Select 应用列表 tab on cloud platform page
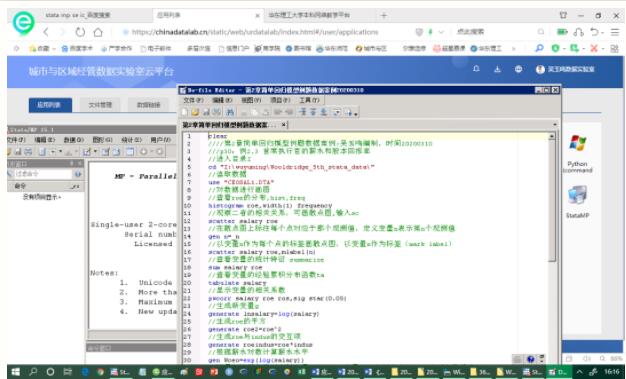 [50, 105]
